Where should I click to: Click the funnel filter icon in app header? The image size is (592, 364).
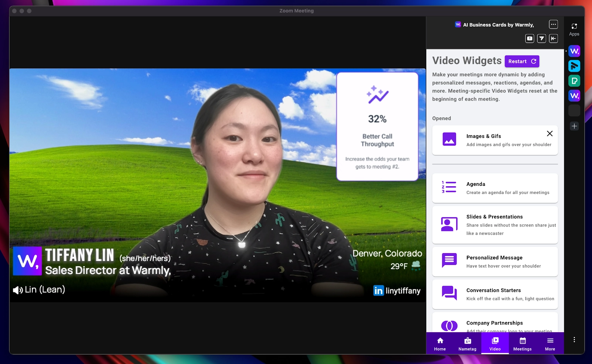tap(542, 38)
